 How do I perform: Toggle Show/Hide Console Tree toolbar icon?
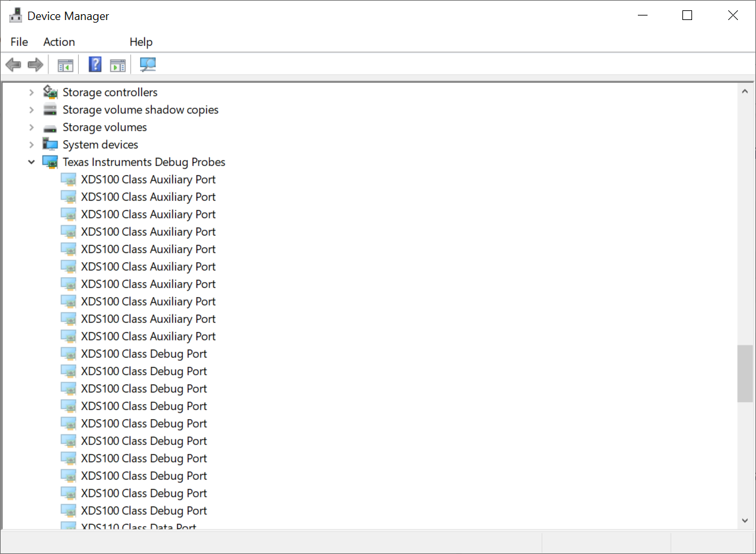coord(65,65)
